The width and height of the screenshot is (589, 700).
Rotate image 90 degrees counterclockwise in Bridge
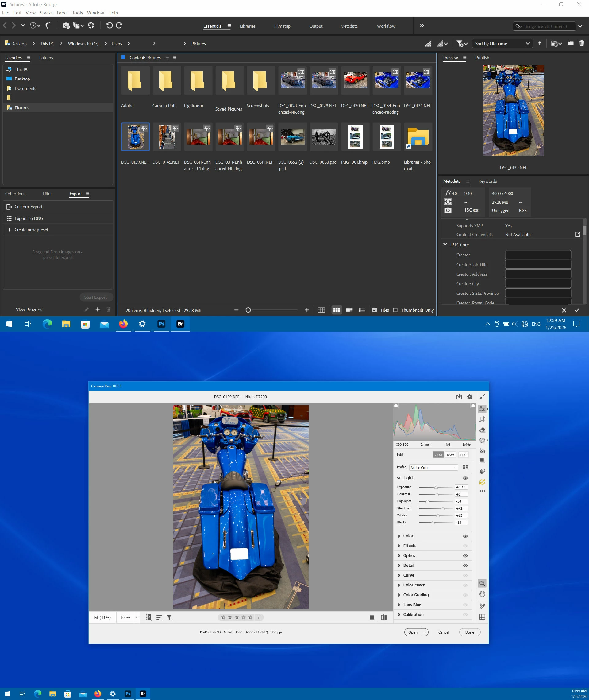point(109,25)
